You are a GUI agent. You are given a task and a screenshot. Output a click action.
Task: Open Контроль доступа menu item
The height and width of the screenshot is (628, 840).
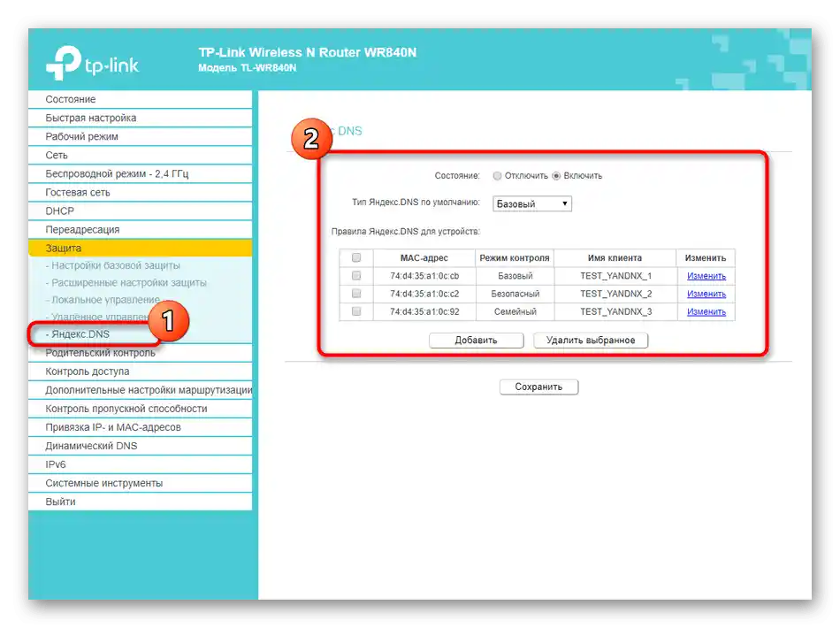click(x=140, y=371)
